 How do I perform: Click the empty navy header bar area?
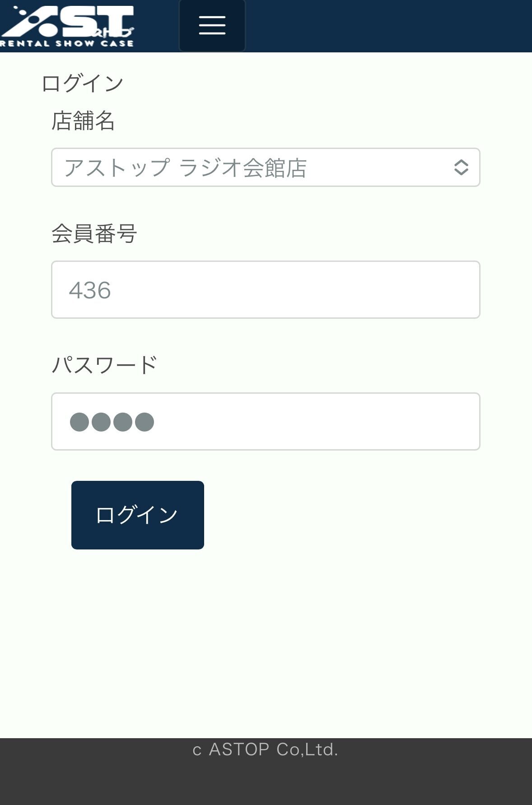coord(388,26)
